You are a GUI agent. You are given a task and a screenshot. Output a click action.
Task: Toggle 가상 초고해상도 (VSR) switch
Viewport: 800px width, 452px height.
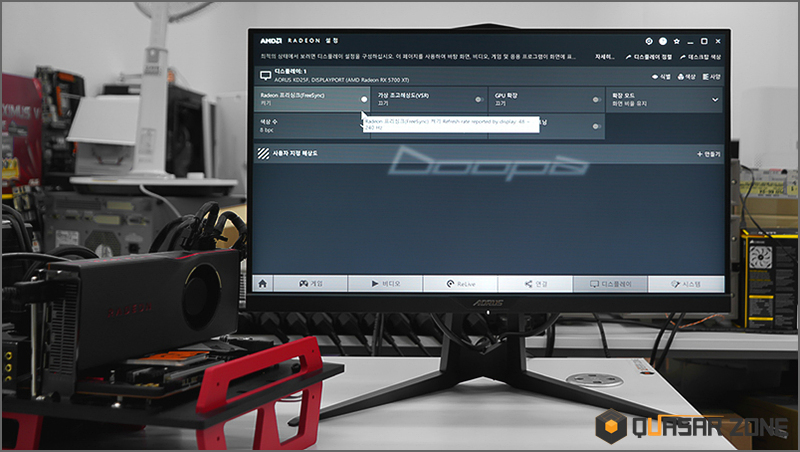pyautogui.click(x=479, y=99)
